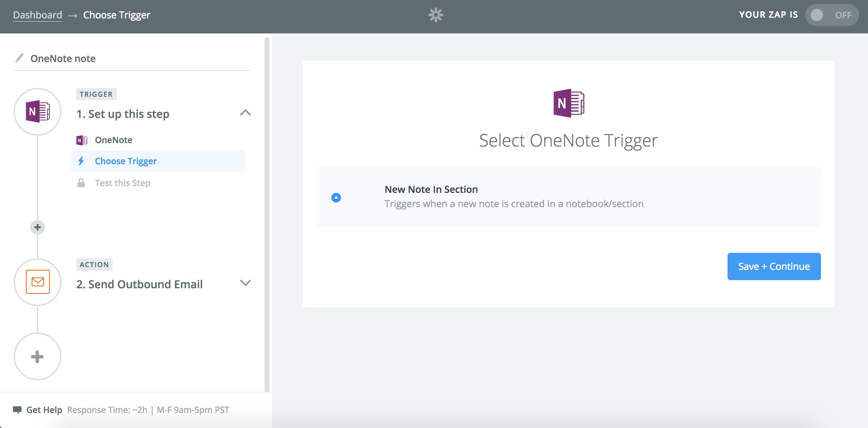Click the 'Response Time: ~2h' text
The width and height of the screenshot is (868, 428).
(107, 410)
